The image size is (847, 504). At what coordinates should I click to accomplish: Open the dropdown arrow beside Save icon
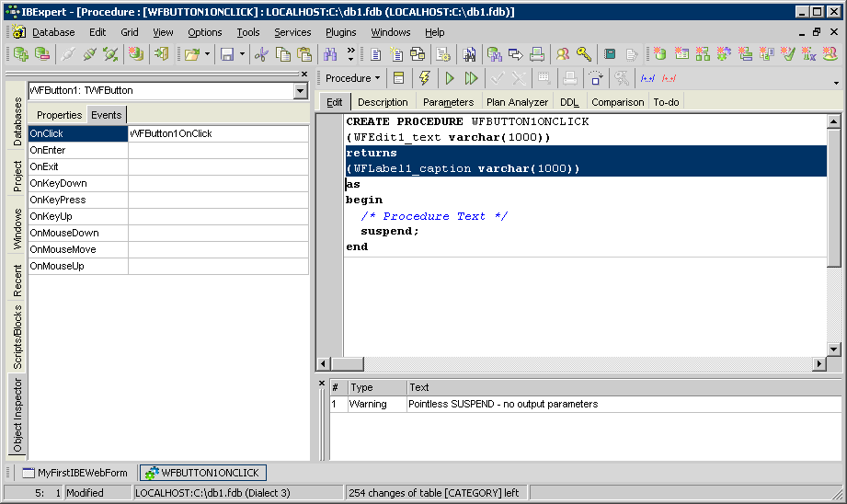click(x=242, y=54)
